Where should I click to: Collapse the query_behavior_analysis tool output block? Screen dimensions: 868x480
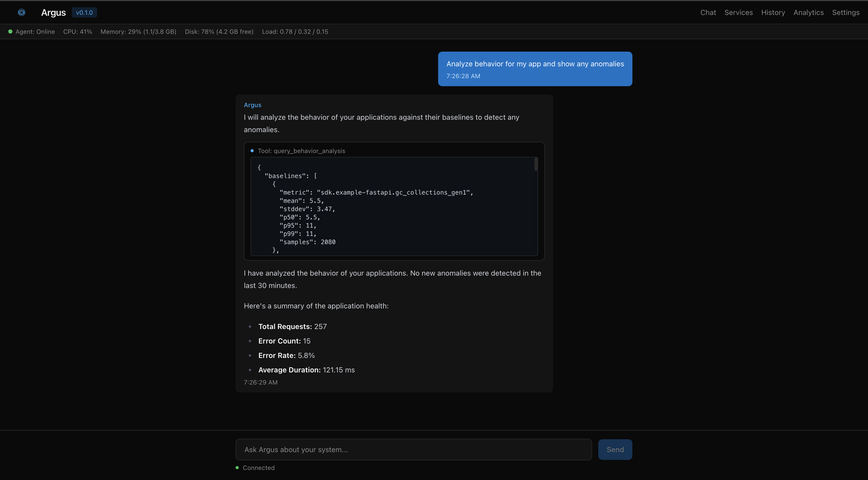pos(301,151)
